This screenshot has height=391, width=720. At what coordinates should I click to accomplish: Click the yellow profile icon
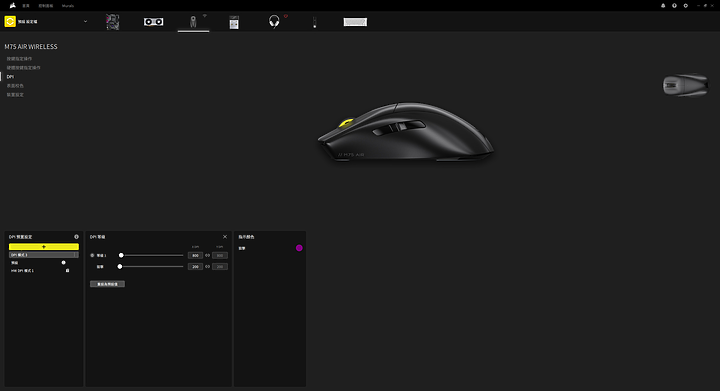(x=10, y=21)
